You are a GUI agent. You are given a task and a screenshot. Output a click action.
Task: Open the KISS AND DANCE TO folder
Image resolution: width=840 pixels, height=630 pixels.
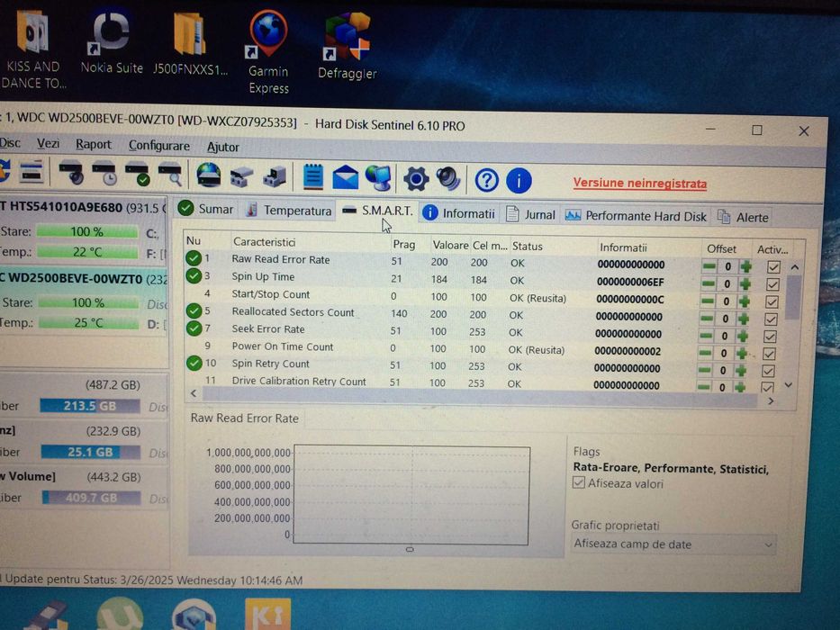32,49
